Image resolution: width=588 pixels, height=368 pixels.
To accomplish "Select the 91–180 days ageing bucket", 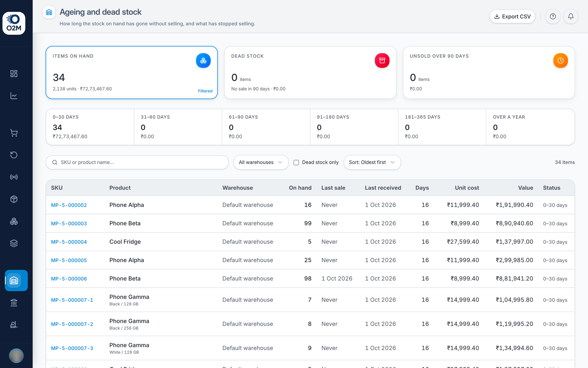I will (x=354, y=127).
